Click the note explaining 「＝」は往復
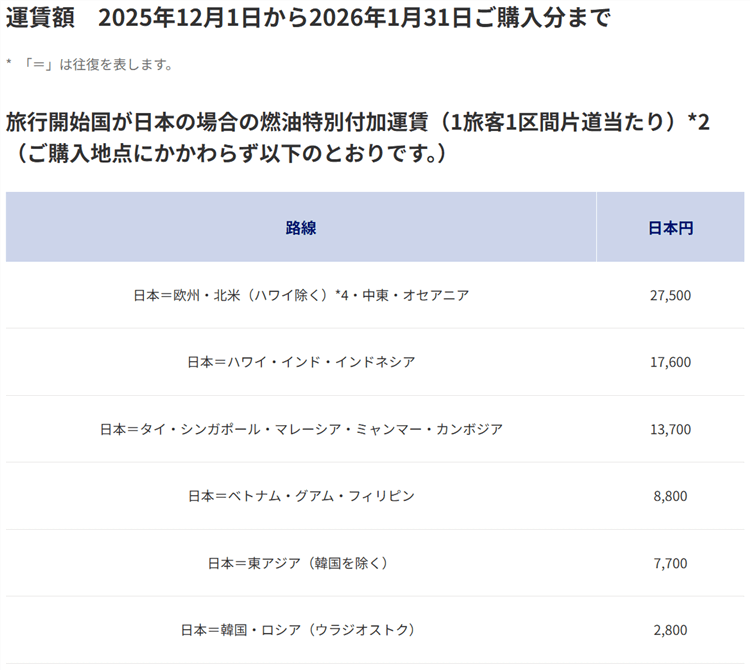 90,65
